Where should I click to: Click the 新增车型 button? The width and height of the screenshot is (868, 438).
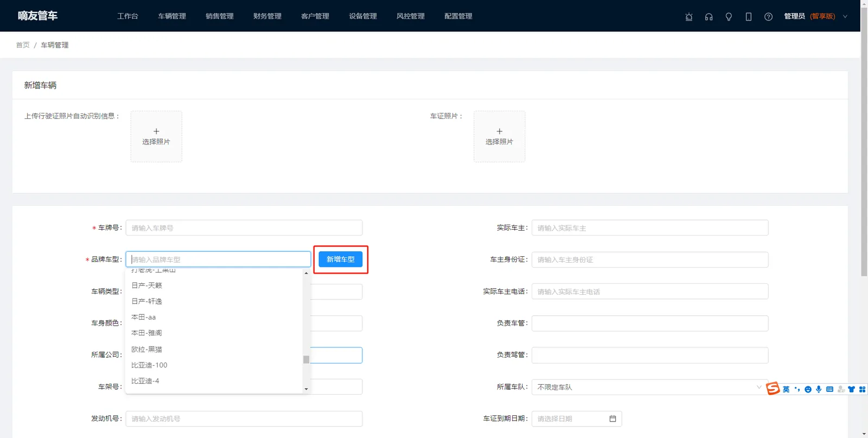pos(341,259)
